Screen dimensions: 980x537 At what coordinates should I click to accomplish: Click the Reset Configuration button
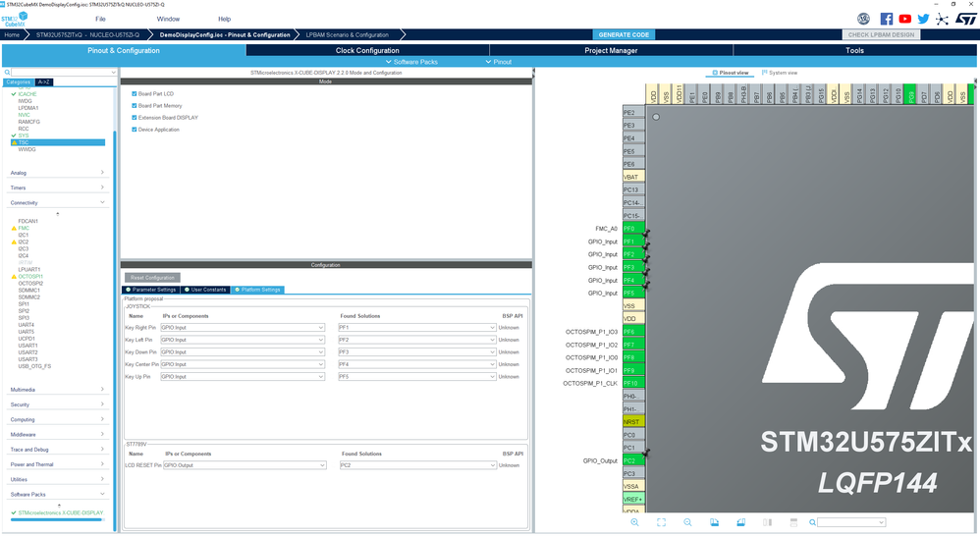152,278
